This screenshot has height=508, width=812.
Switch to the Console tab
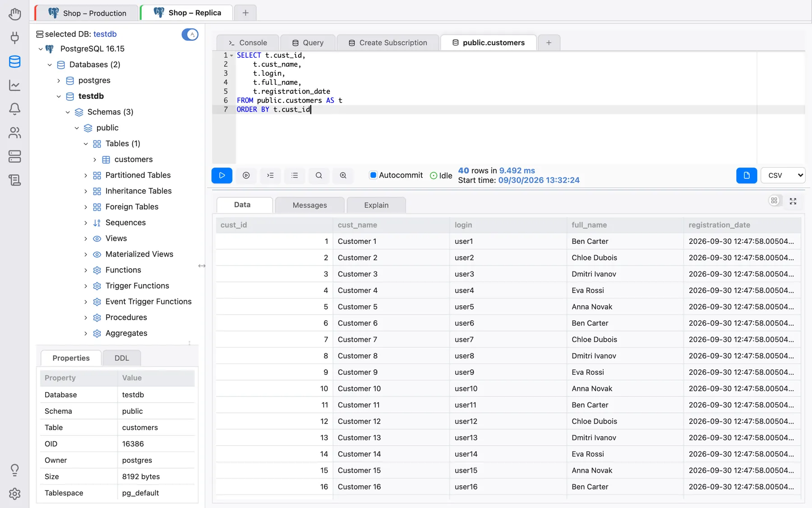pyautogui.click(x=248, y=42)
